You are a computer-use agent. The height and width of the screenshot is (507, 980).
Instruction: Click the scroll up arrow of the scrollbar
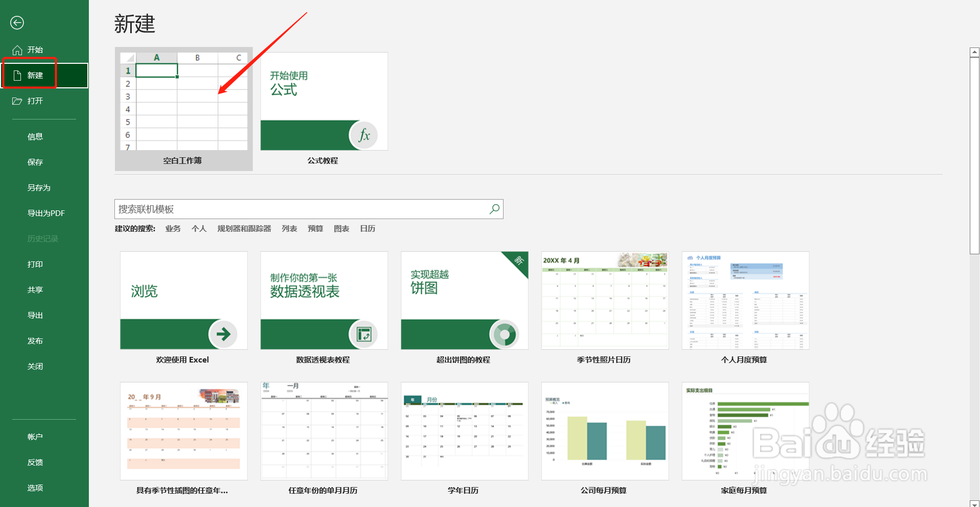click(974, 52)
